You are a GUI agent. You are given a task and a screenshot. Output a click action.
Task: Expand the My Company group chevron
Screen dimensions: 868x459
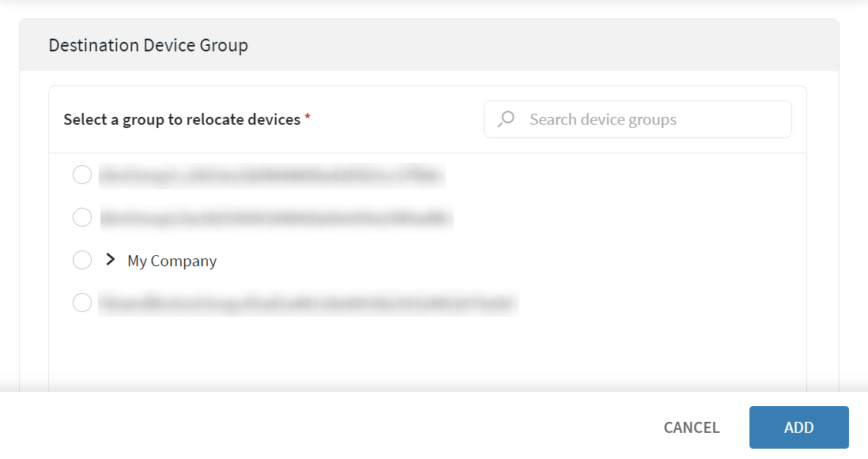[111, 260]
